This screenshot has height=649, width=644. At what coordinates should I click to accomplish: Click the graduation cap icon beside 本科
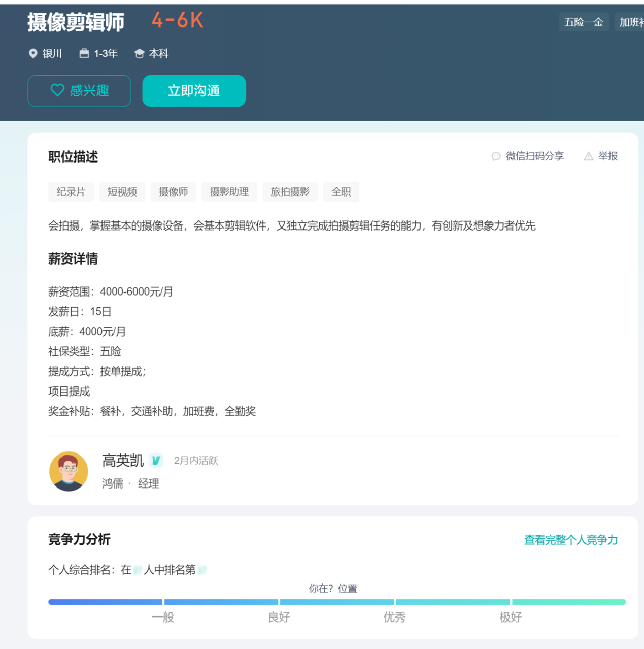click(x=139, y=54)
